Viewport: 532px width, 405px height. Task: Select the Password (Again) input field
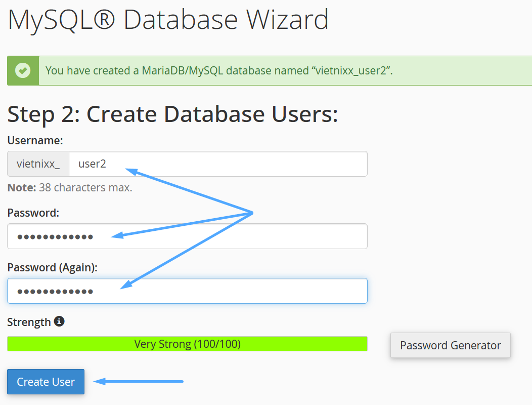(187, 291)
